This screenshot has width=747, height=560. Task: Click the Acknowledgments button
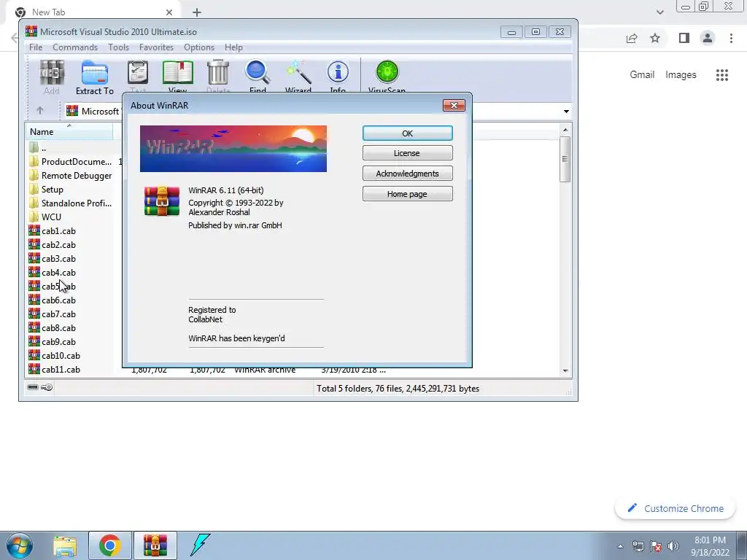[407, 174]
